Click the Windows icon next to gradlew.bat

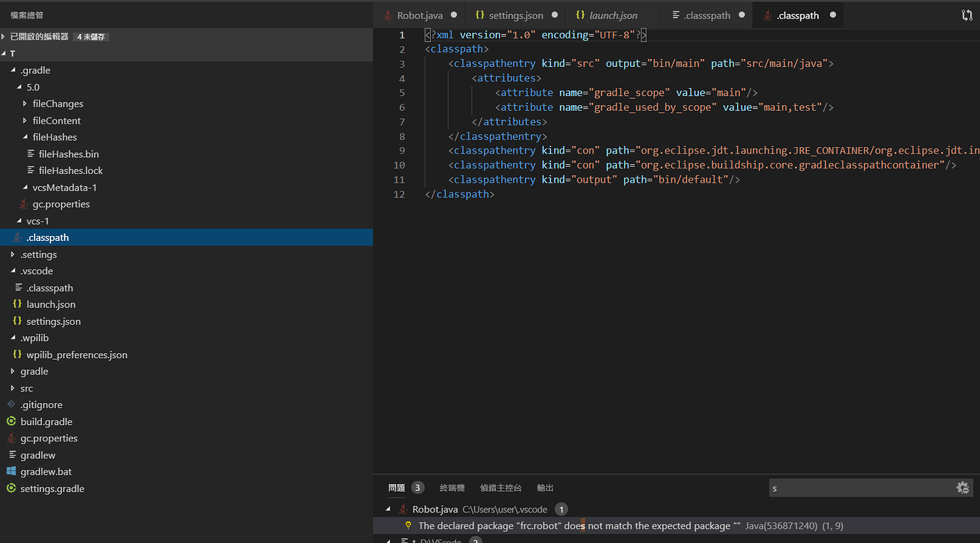[11, 471]
